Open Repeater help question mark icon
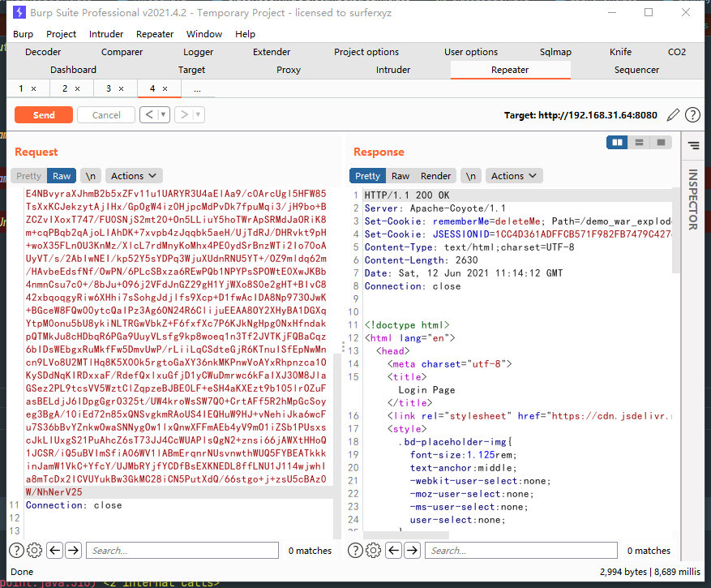This screenshot has width=711, height=588. pos(692,115)
